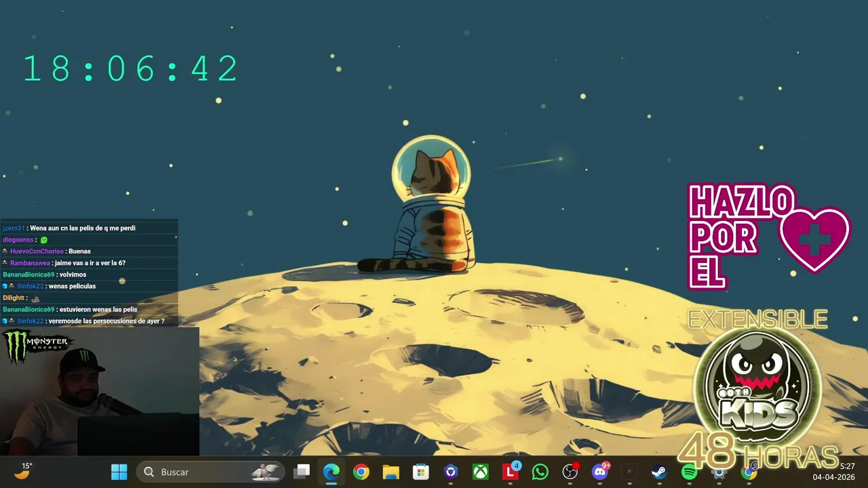Launch Microsoft Edge from the taskbar
Viewport: 868px width, 488px height.
coord(332,472)
